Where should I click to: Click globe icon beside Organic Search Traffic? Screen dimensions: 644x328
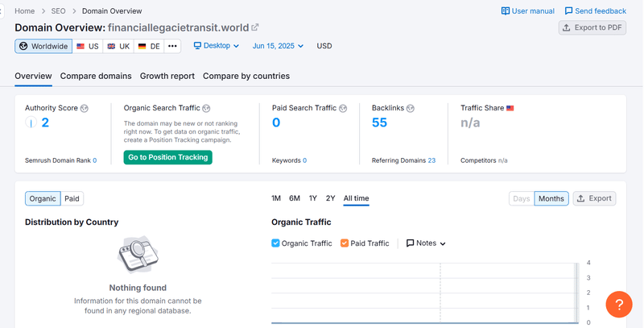[206, 109]
